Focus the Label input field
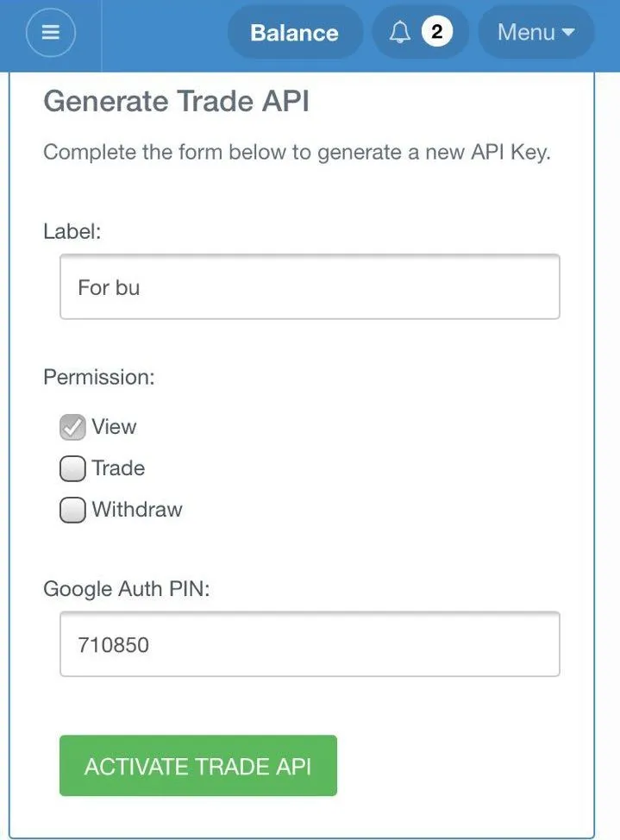The height and width of the screenshot is (840, 620). [310, 286]
